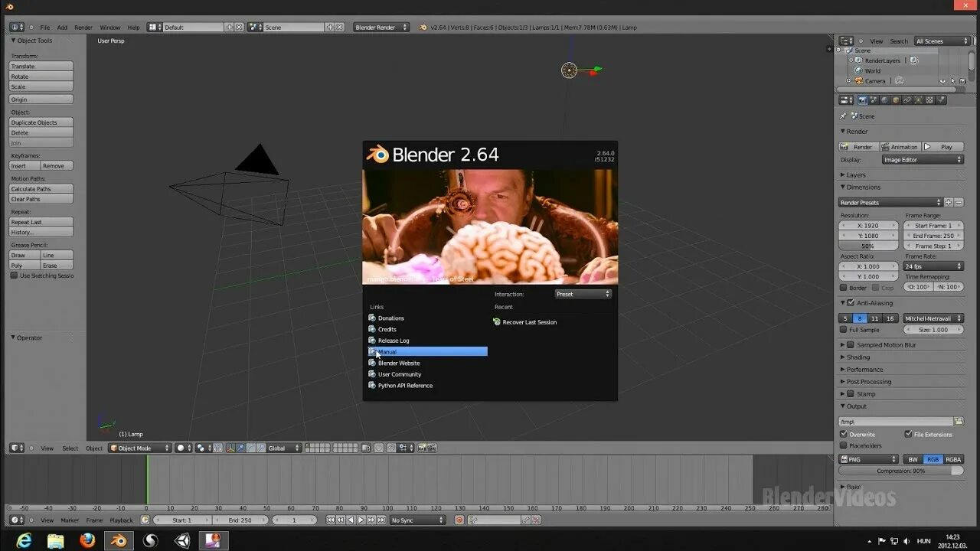Expand the Shading panel
This screenshot has height=551, width=980.
tap(858, 357)
